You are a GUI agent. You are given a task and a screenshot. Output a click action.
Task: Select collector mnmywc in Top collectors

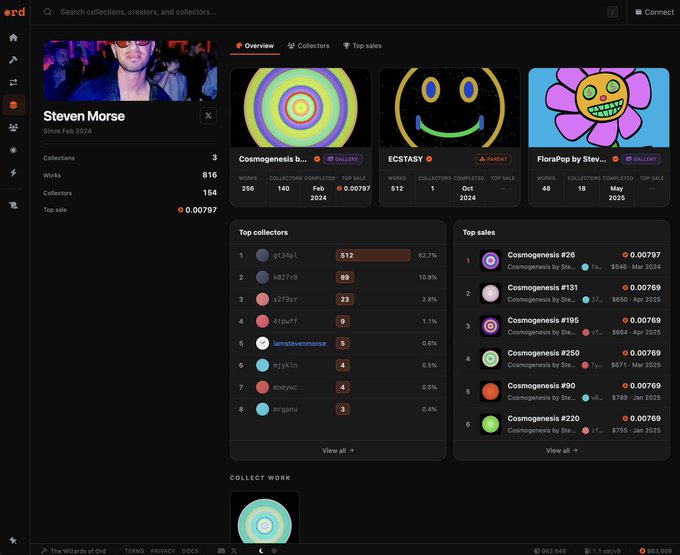tap(338, 387)
